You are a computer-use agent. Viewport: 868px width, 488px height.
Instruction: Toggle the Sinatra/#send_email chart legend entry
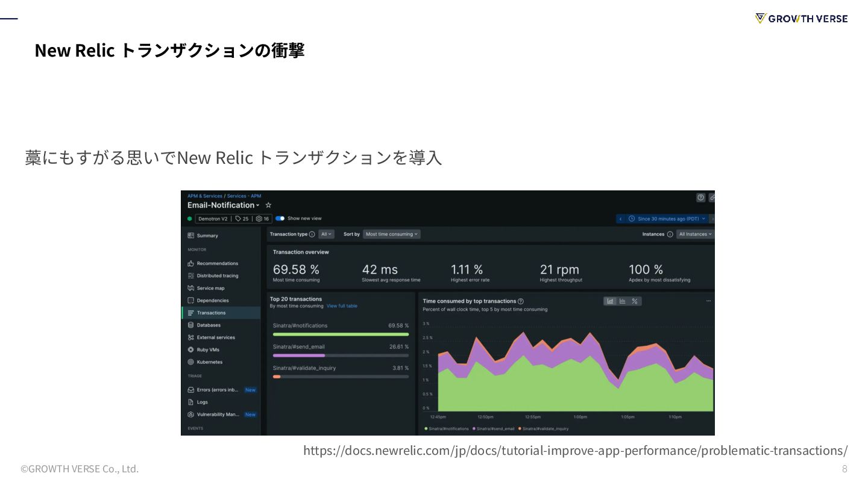pos(494,429)
